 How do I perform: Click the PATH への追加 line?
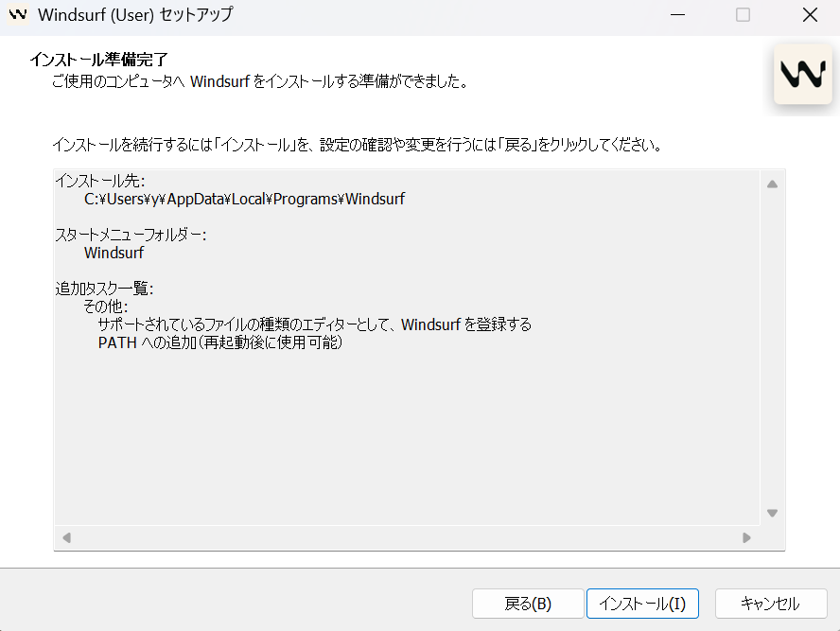[x=220, y=342]
